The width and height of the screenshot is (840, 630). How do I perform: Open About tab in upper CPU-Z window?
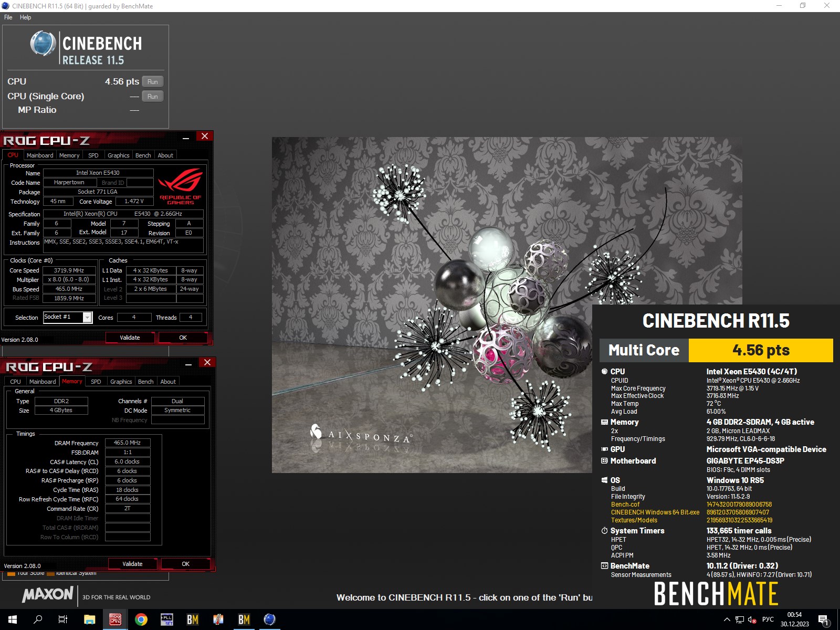165,155
